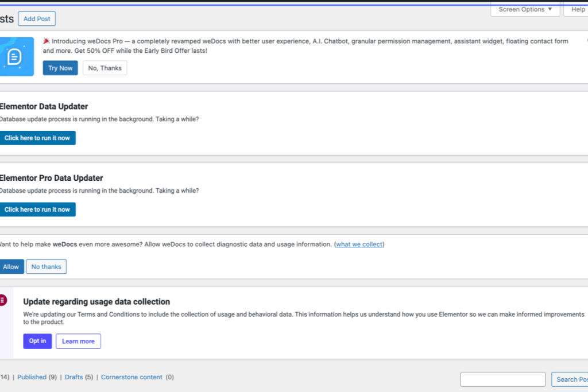
Task: Decline weDocs tracking with No thanks
Action: tap(46, 266)
